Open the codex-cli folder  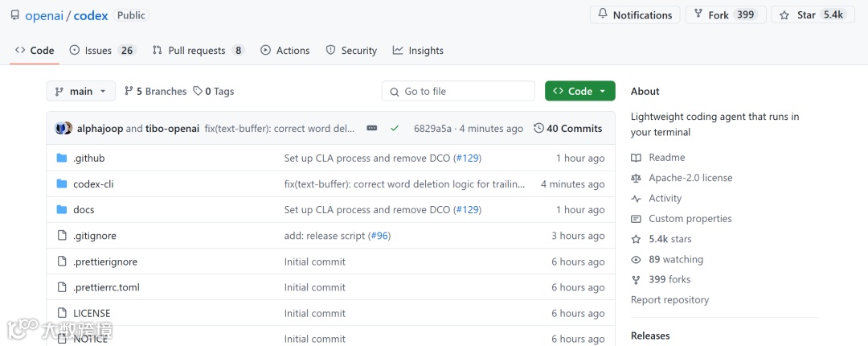coord(93,184)
